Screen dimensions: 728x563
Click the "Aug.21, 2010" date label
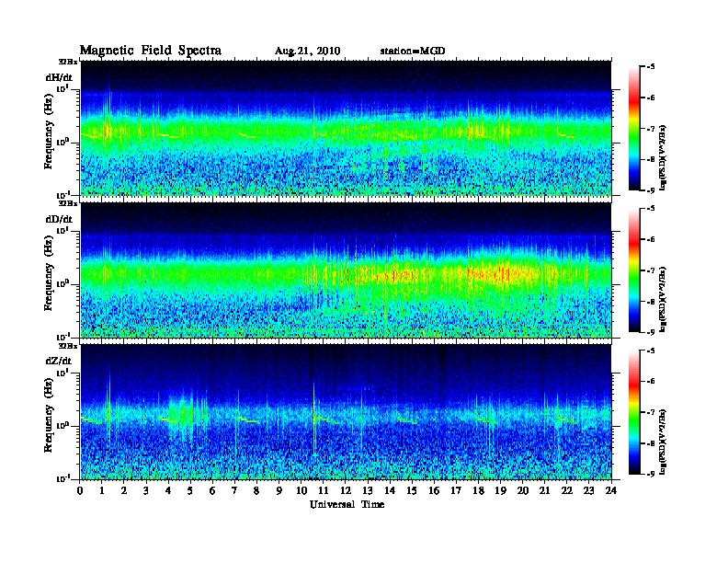pos(307,52)
